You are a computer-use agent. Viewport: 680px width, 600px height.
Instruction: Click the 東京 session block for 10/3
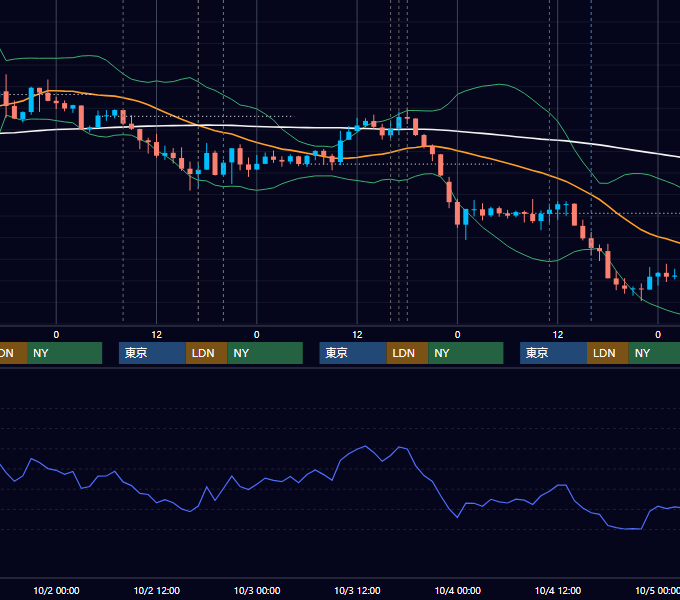click(x=353, y=353)
